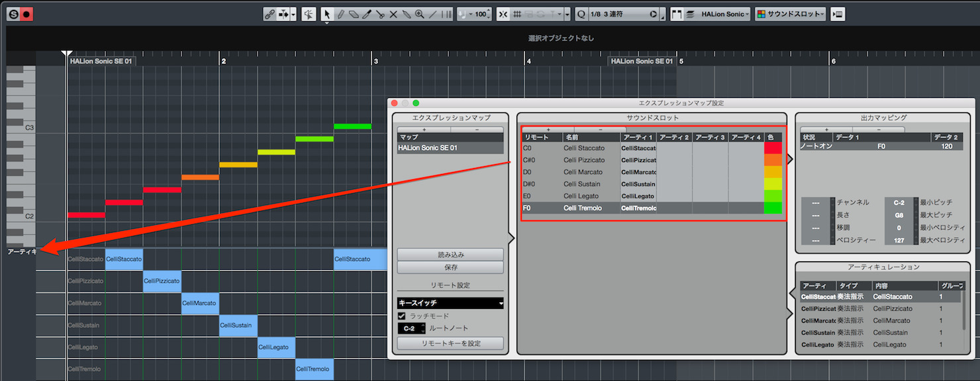Toggle the red Record in Editor button
Screen dimensions: 980x381
pos(26,14)
